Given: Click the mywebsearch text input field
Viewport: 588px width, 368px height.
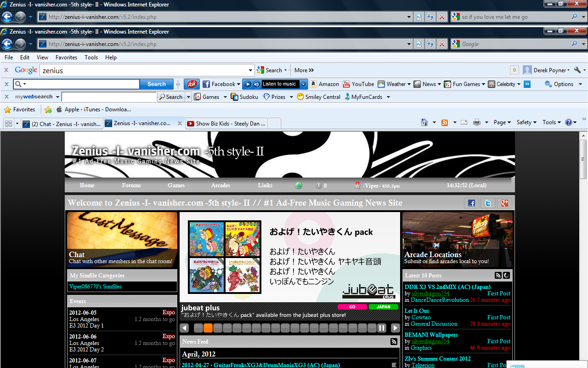Looking at the screenshot, I should point(109,97).
